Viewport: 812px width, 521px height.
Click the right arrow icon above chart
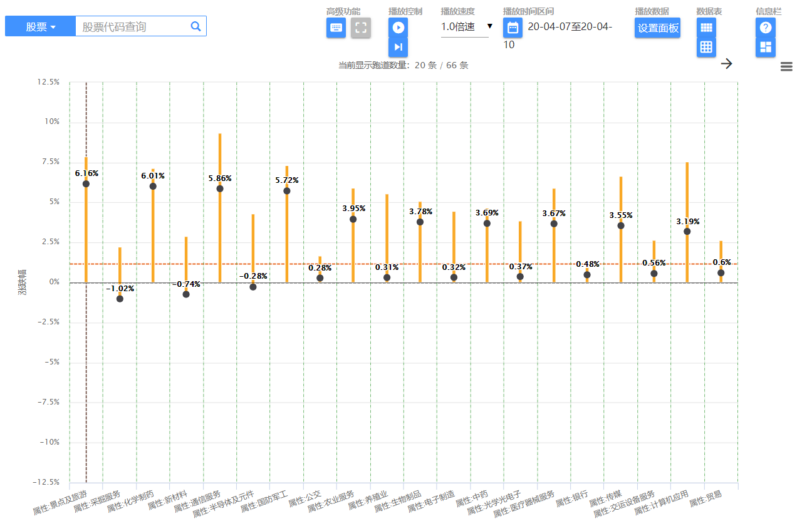coord(727,63)
